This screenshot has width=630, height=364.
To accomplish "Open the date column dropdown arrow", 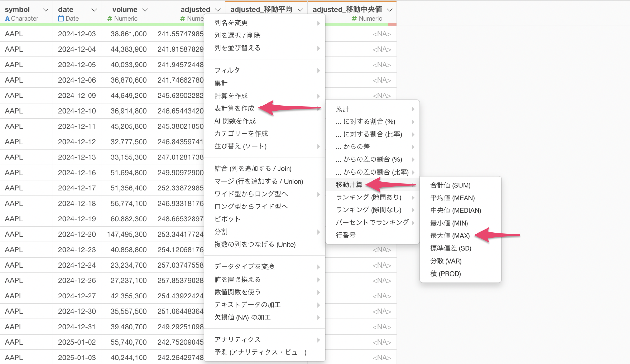I will [94, 10].
